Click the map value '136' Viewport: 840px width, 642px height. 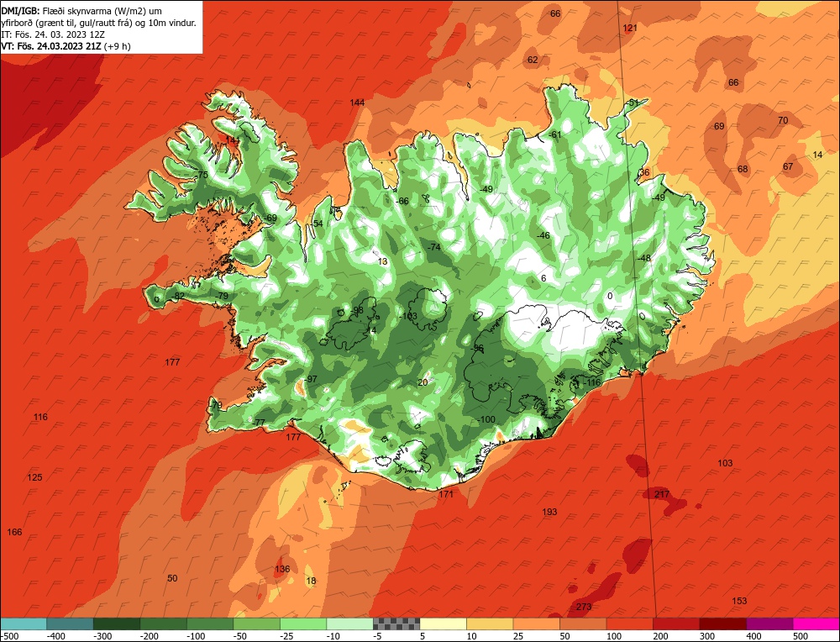282,570
